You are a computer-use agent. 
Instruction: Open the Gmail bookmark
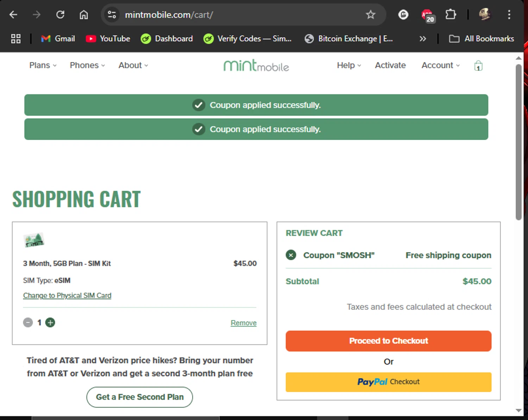click(58, 39)
